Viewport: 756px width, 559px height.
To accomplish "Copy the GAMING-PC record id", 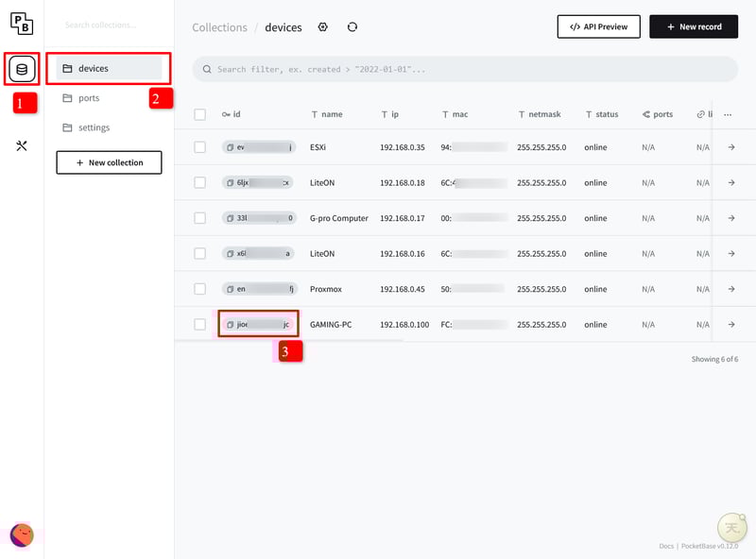I will 231,325.
